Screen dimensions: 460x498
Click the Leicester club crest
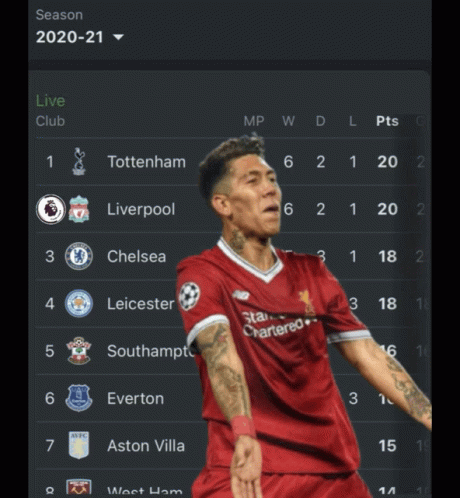click(79, 303)
